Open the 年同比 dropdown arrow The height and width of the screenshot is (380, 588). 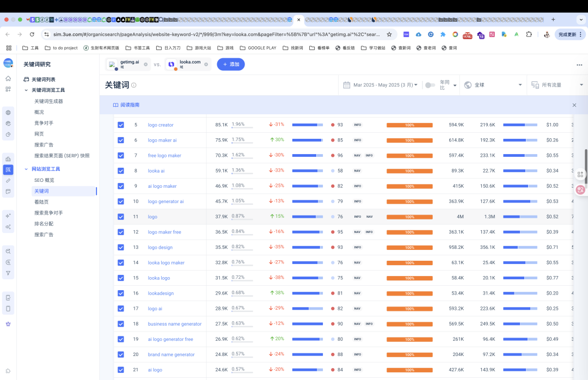(x=455, y=85)
